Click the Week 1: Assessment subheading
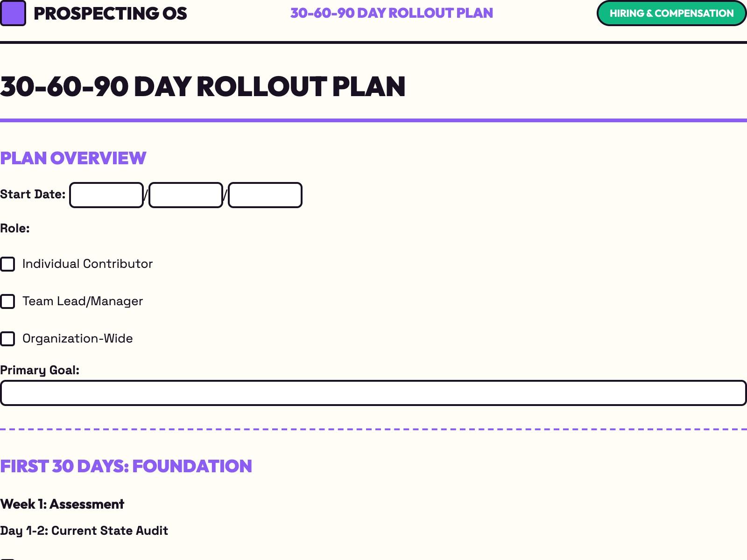The height and width of the screenshot is (560, 747). (x=62, y=504)
